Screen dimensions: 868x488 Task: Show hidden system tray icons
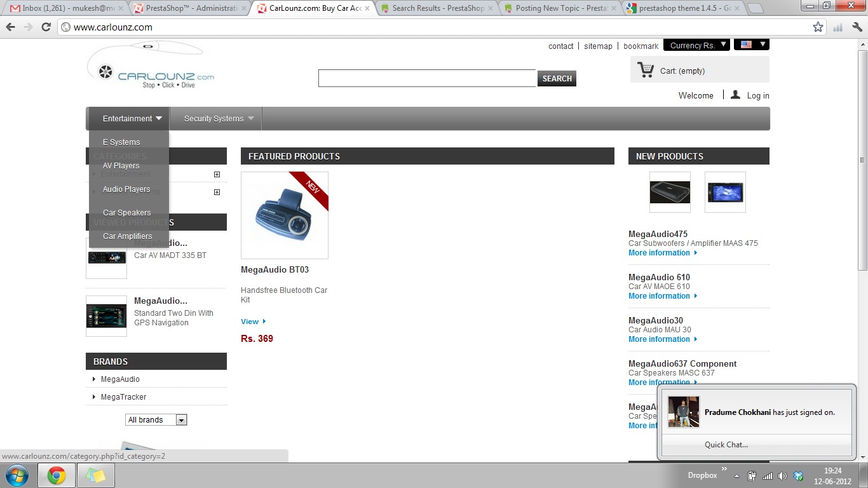(736, 476)
